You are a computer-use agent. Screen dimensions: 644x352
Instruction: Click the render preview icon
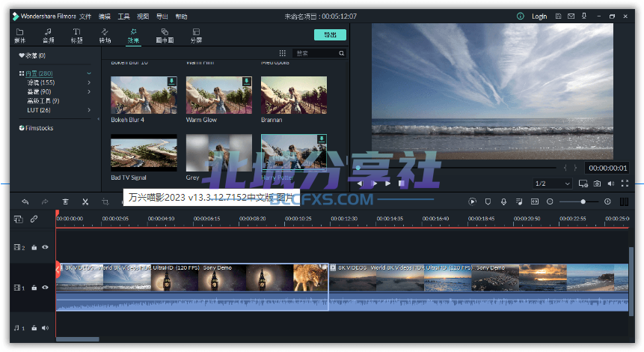[x=472, y=201]
